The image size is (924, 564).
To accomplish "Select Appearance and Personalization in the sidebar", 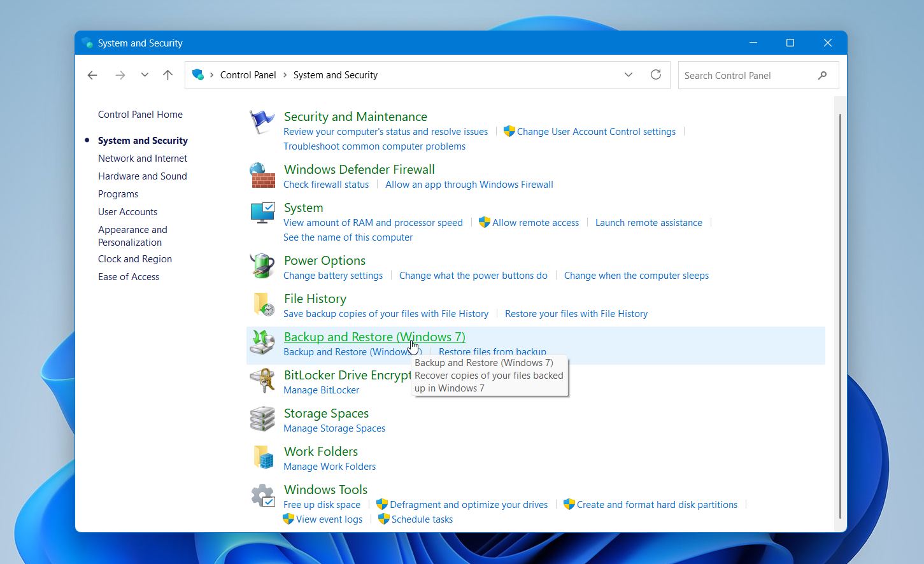I will click(x=132, y=236).
